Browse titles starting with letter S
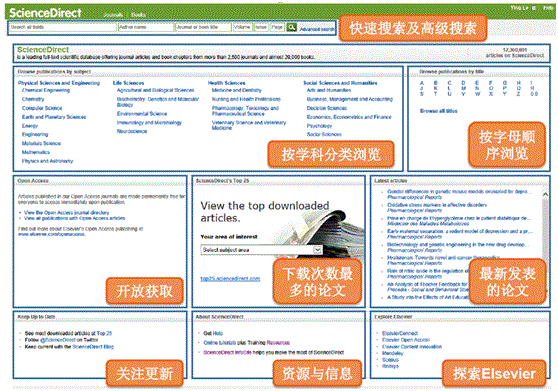 (422, 94)
